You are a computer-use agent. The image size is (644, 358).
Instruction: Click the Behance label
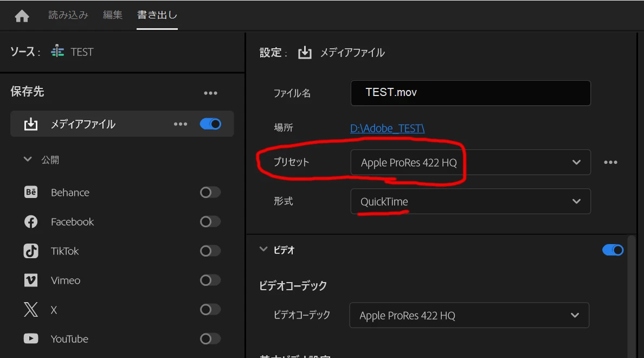click(x=70, y=193)
